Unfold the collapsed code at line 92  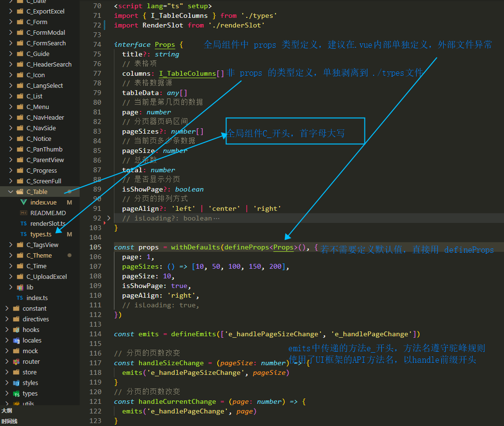coord(109,218)
